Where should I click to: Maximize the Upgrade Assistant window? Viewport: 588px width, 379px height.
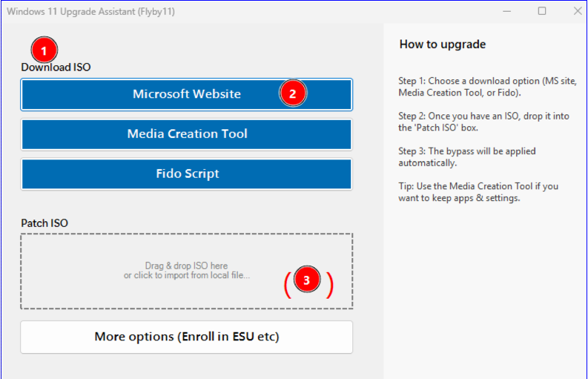click(542, 11)
